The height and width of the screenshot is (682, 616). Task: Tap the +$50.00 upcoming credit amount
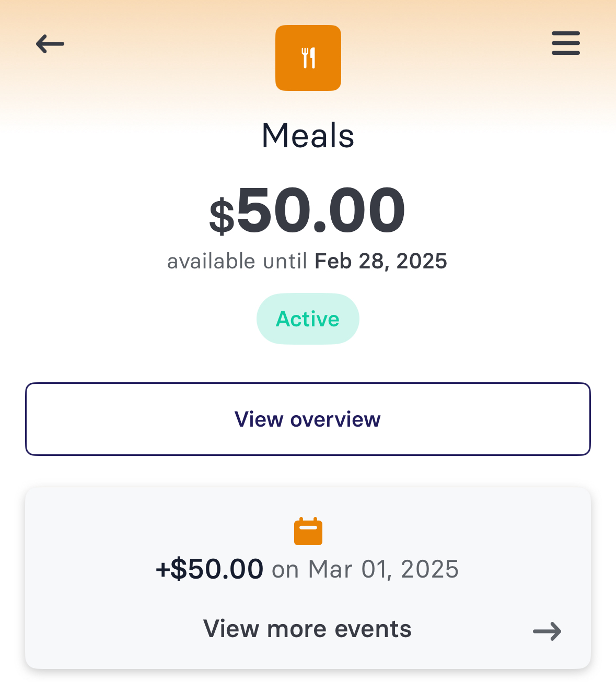point(210,569)
